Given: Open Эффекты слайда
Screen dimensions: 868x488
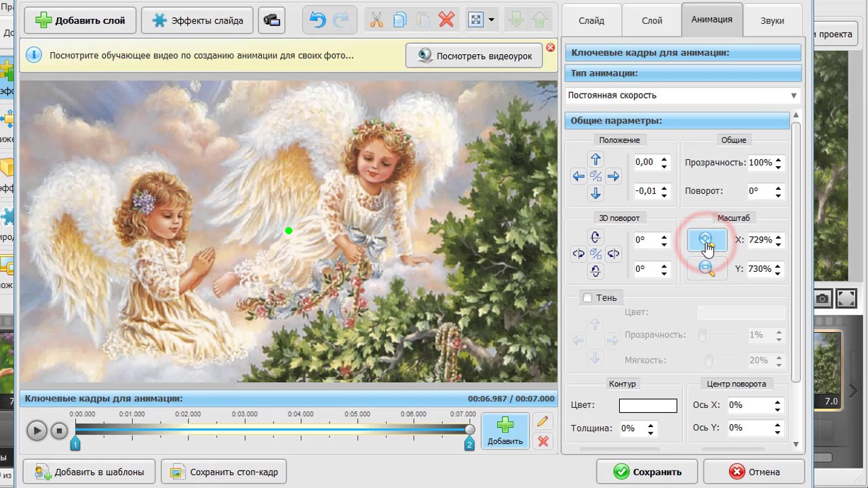Looking at the screenshot, I should click(197, 20).
